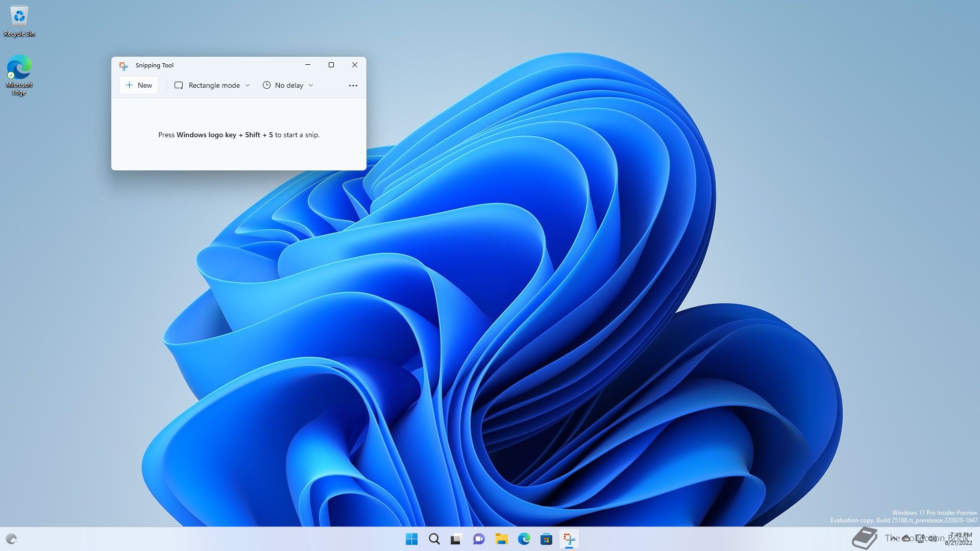
Task: Click the Snipping Tool title text
Action: pyautogui.click(x=155, y=65)
